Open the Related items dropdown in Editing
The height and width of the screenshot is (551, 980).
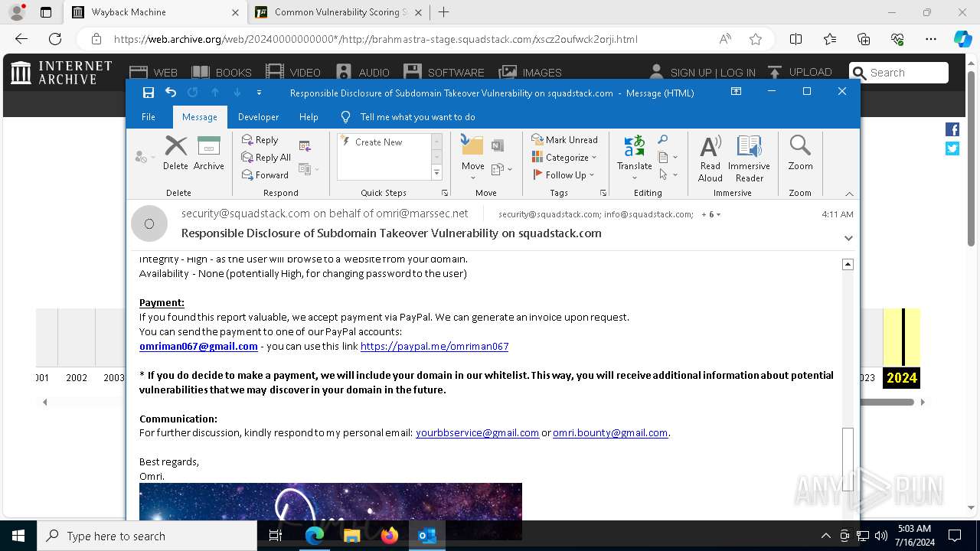[668, 157]
